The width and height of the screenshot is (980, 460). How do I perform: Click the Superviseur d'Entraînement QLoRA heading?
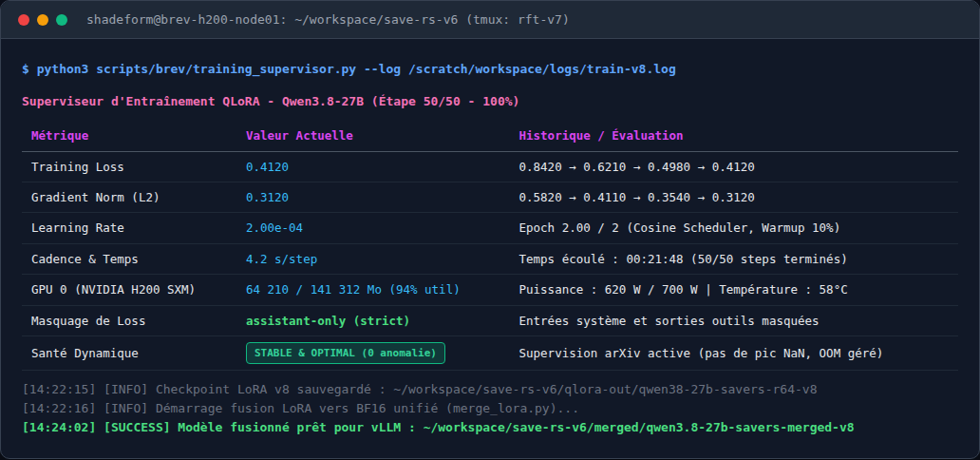click(x=271, y=102)
